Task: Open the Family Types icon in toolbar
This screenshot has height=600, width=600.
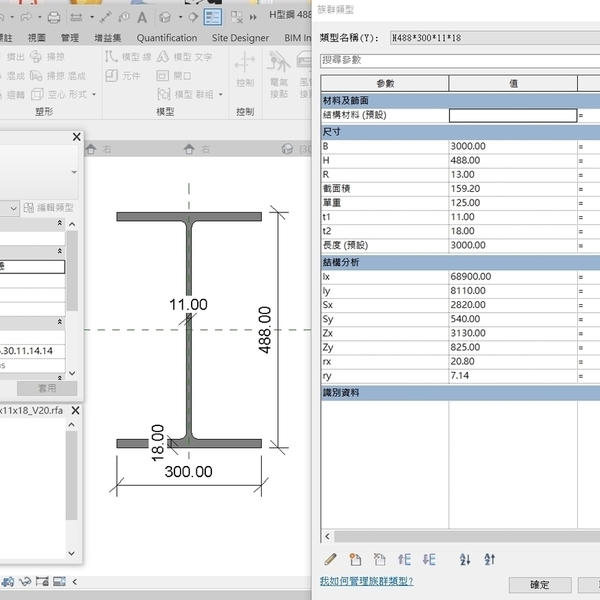Action: 212,18
